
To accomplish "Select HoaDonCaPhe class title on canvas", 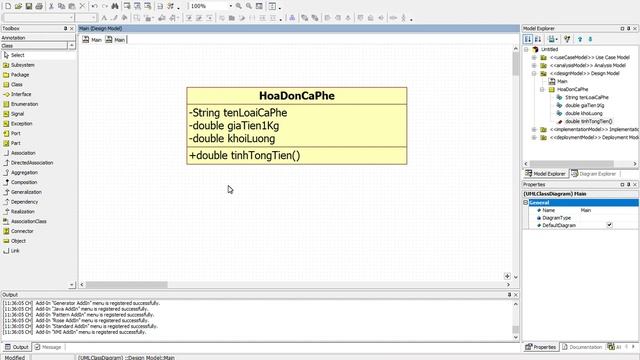I will point(297,96).
